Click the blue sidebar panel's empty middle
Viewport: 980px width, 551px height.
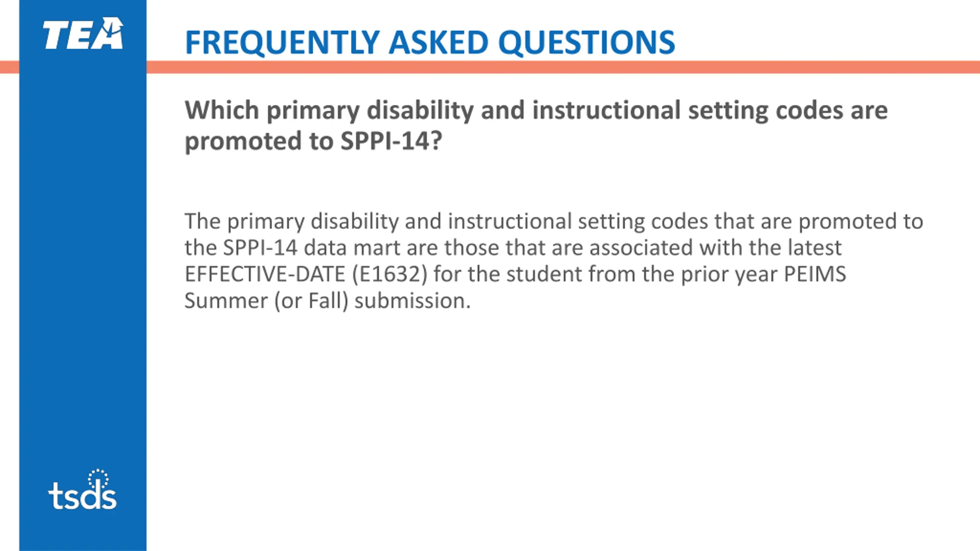(83, 268)
